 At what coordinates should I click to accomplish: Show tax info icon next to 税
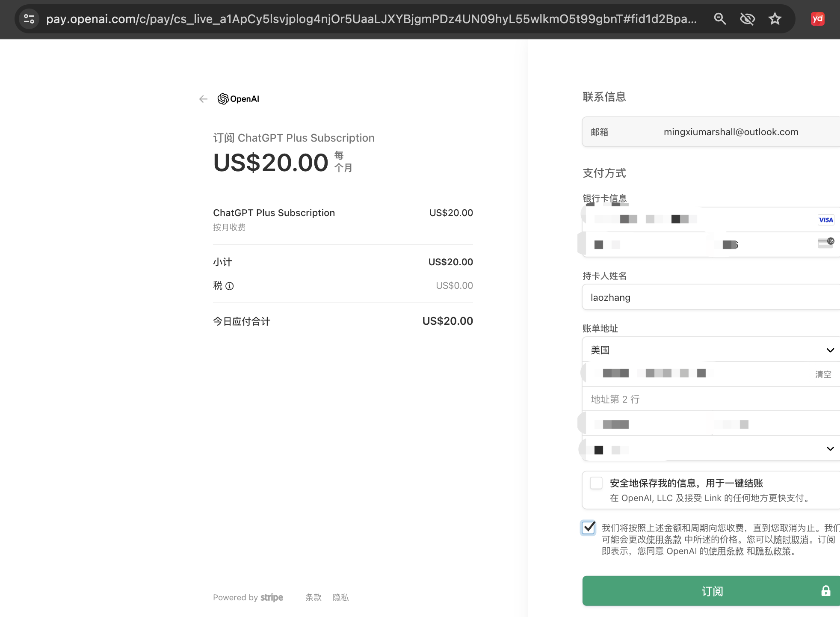(230, 286)
